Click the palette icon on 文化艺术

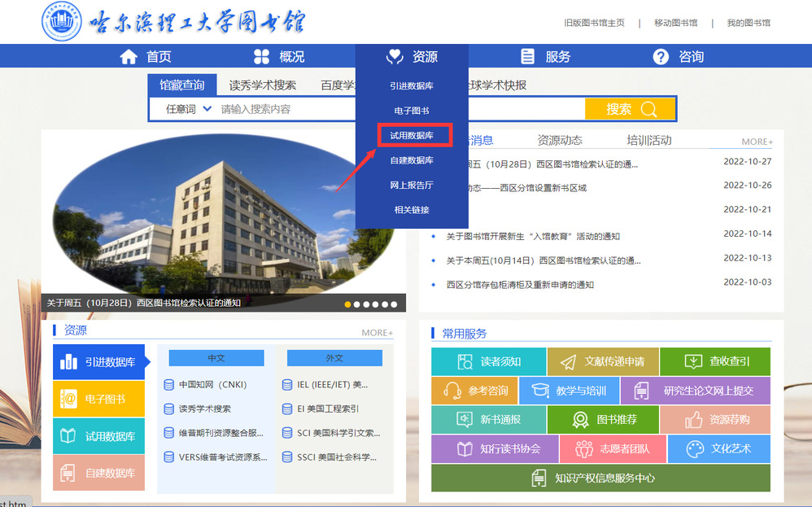tap(696, 449)
